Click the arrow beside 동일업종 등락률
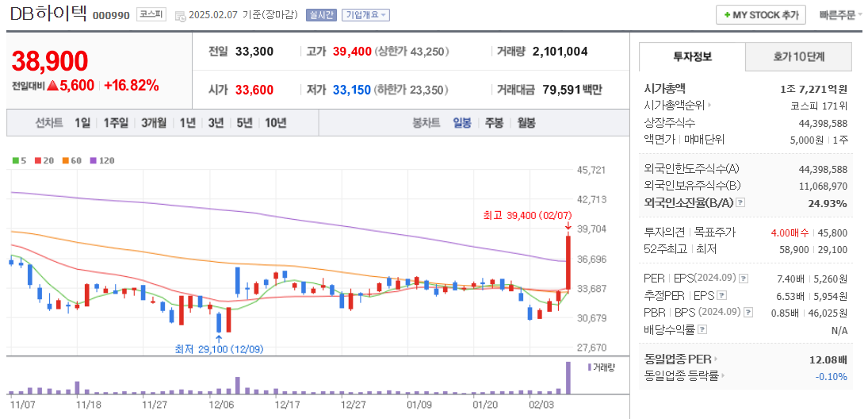Image resolution: width=868 pixels, height=419 pixels. click(x=724, y=376)
